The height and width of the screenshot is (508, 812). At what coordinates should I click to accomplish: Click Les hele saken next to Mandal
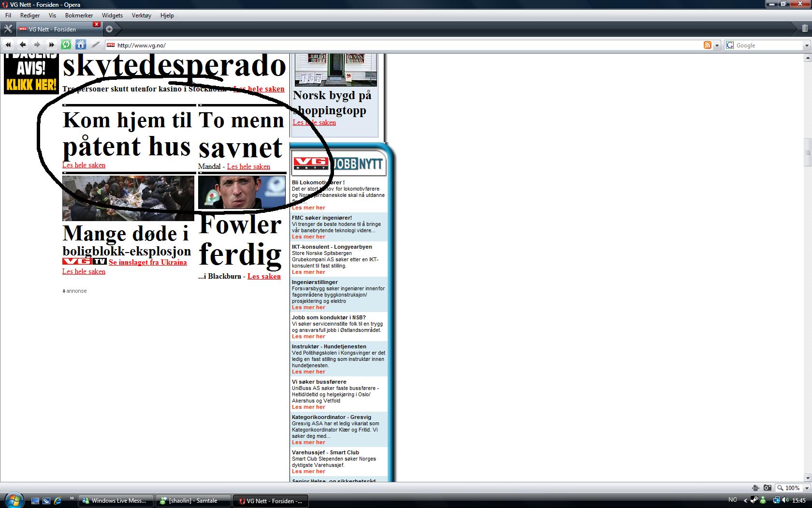248,166
